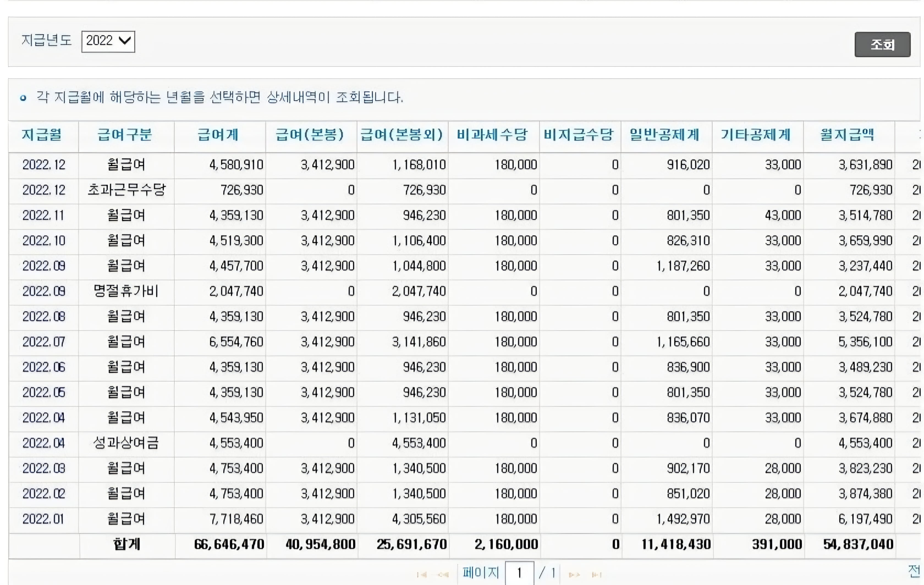Click the 급여(본봉) column header
The width and height of the screenshot is (924, 585).
tap(310, 135)
